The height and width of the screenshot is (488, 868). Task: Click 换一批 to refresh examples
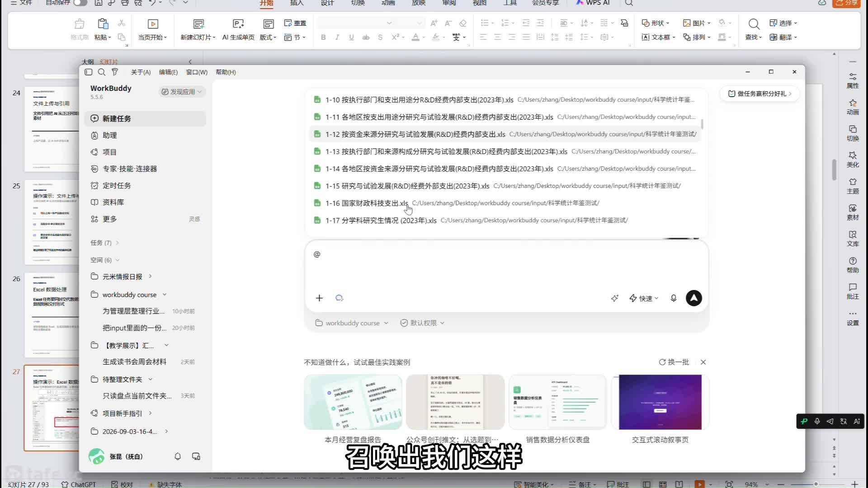(674, 362)
